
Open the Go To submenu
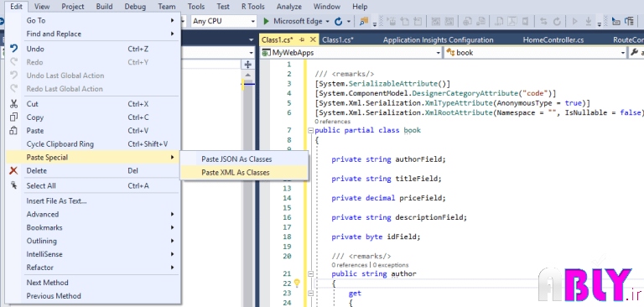click(x=93, y=20)
